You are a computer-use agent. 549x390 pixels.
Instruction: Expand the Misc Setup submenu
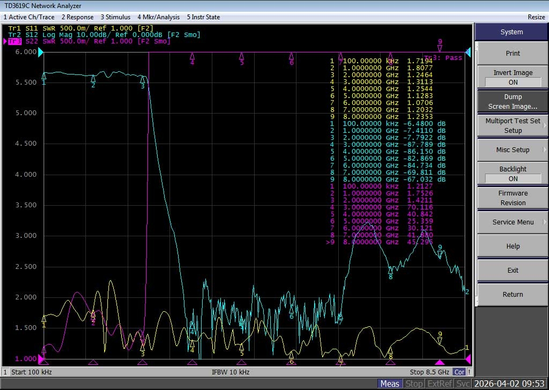[513, 150]
